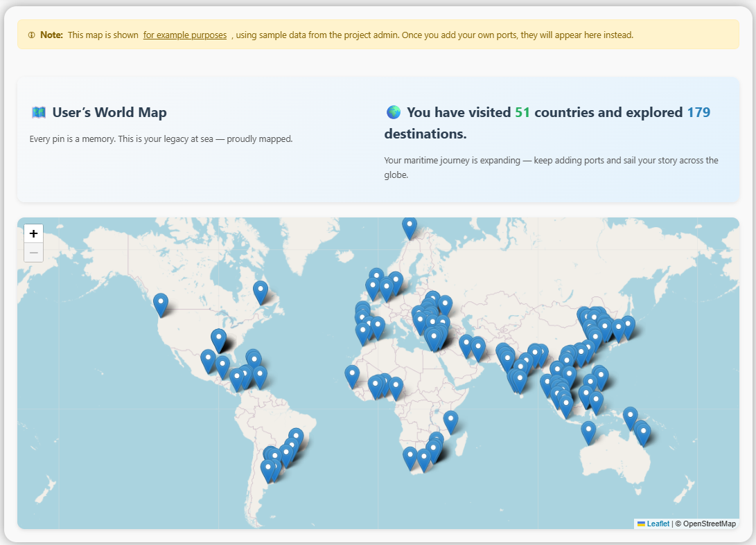This screenshot has width=756, height=545.
Task: Open the OpenStreetMap copyright link
Action: [x=709, y=524]
